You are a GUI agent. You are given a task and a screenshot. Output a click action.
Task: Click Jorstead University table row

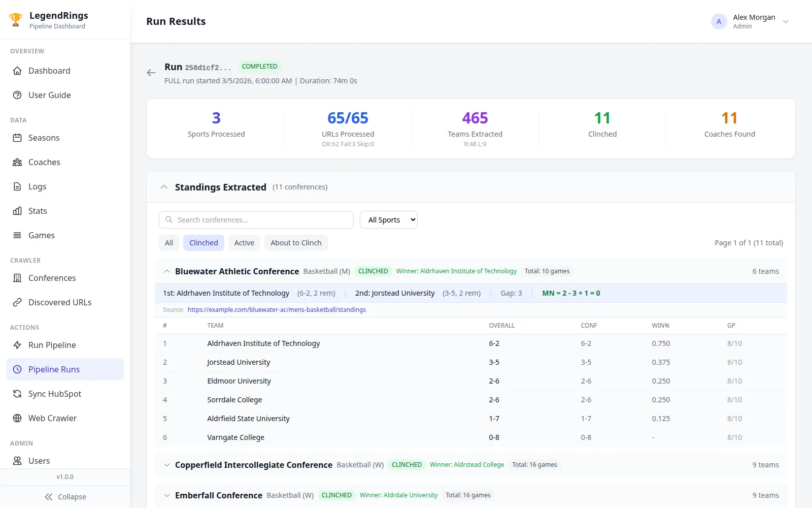point(471,362)
